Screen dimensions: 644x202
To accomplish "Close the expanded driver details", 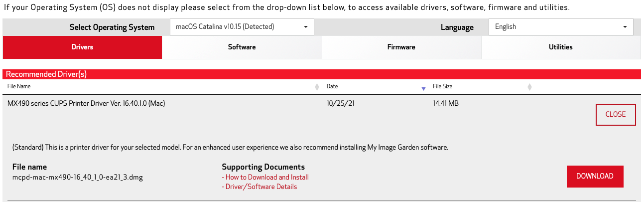I will tap(616, 114).
